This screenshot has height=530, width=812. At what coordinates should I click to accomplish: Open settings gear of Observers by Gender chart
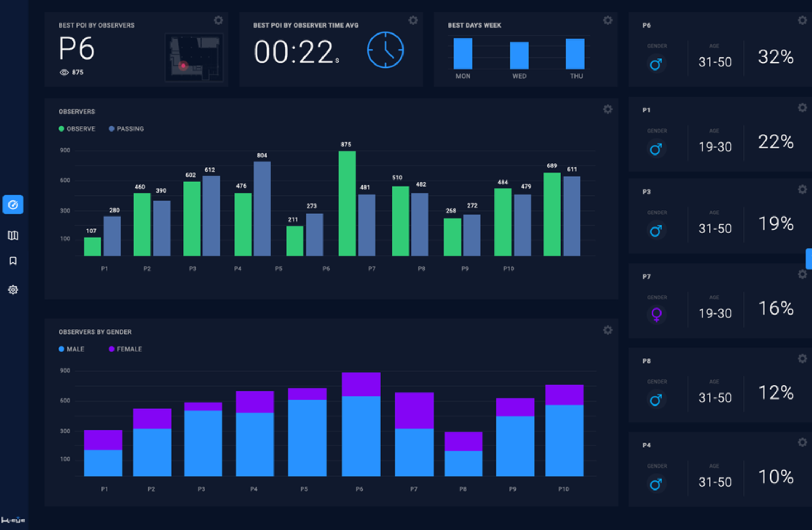[x=608, y=330]
